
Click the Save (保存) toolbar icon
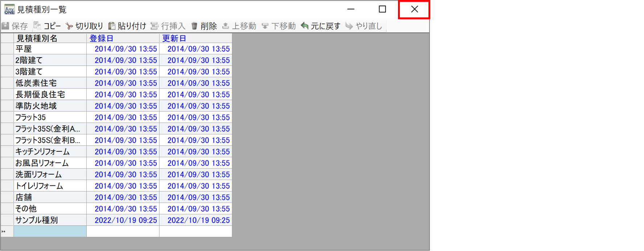coord(6,26)
